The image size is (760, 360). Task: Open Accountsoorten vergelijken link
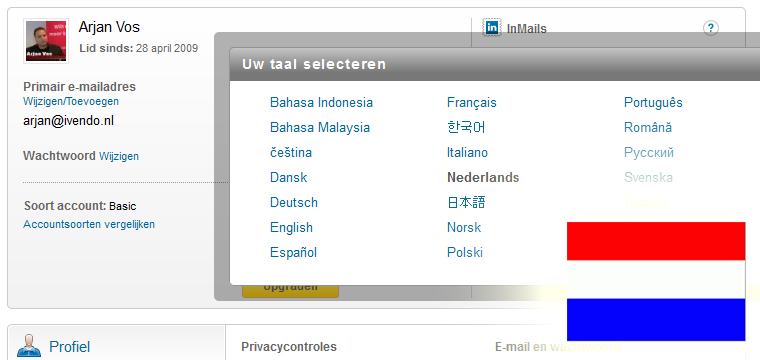89,224
